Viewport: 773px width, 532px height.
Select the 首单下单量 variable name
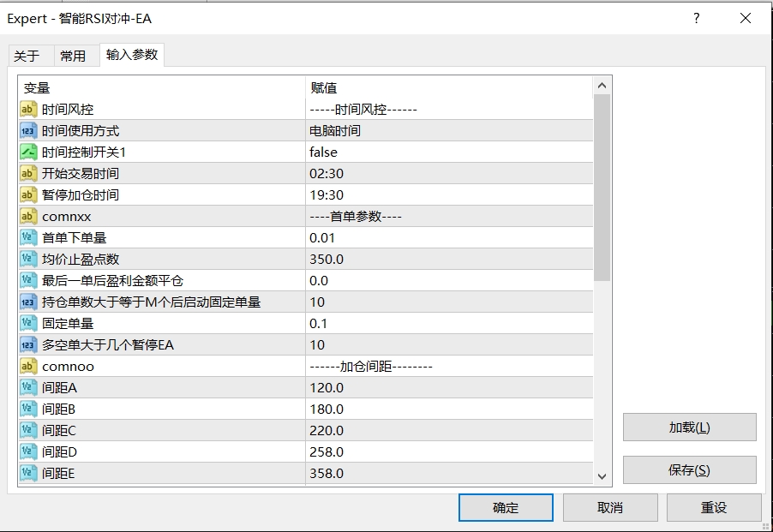click(74, 238)
